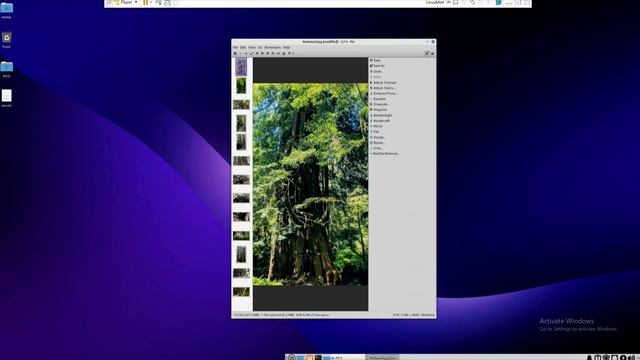Screen dimensions: 640x360
Task: Click the Redwood.jpg taskbar window button
Action: (382, 358)
